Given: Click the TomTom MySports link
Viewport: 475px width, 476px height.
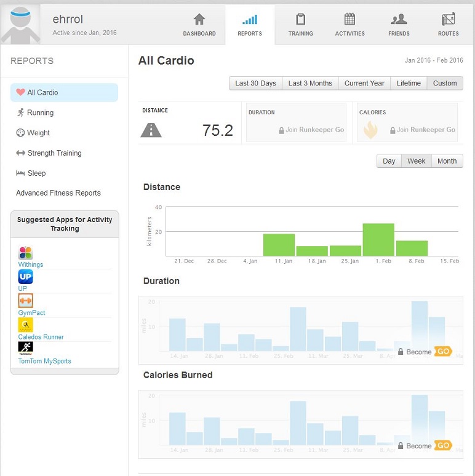Looking at the screenshot, I should point(44,361).
